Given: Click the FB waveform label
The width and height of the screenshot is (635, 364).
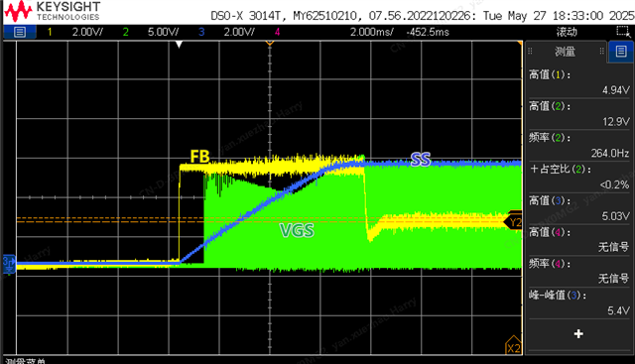Looking at the screenshot, I should pos(199,157).
